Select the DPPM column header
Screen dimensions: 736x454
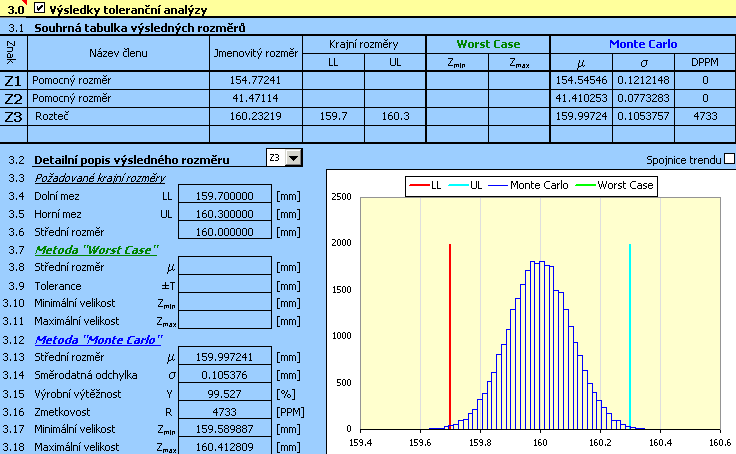[705, 62]
